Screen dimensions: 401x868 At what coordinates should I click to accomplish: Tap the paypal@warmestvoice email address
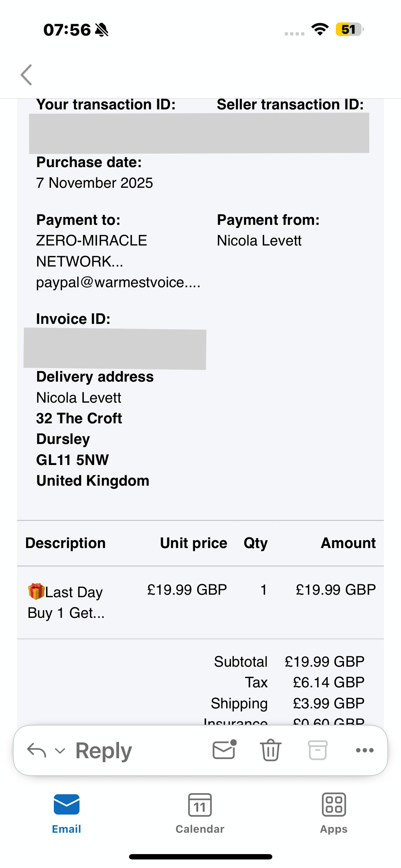pos(118,282)
